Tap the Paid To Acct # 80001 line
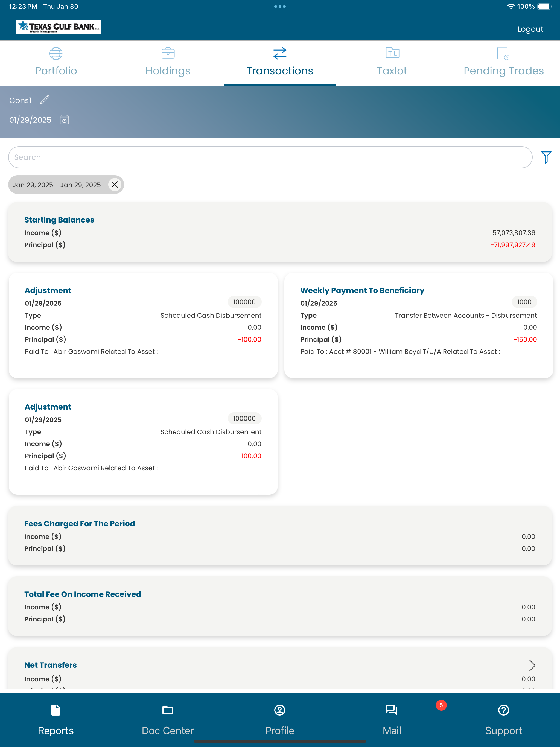The width and height of the screenshot is (560, 747). point(400,352)
